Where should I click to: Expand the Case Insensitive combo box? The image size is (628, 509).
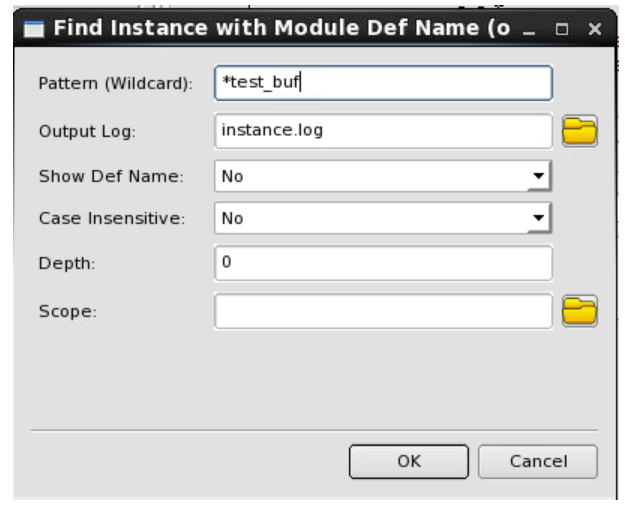coord(383,218)
